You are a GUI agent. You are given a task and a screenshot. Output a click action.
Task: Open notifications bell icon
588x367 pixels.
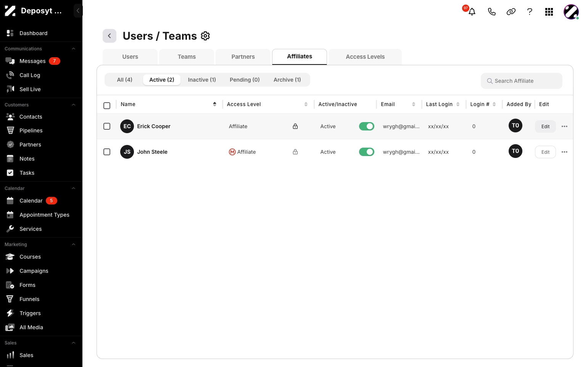coord(472,11)
